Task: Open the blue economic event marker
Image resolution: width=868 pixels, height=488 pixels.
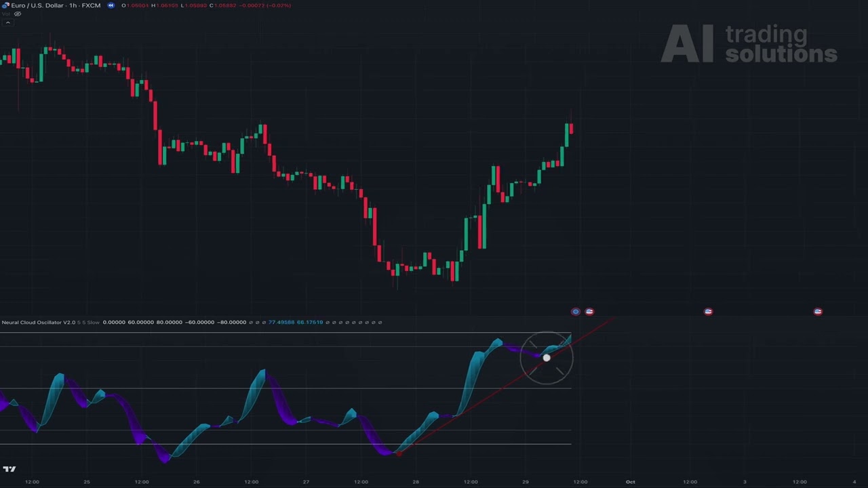Action: [x=576, y=312]
